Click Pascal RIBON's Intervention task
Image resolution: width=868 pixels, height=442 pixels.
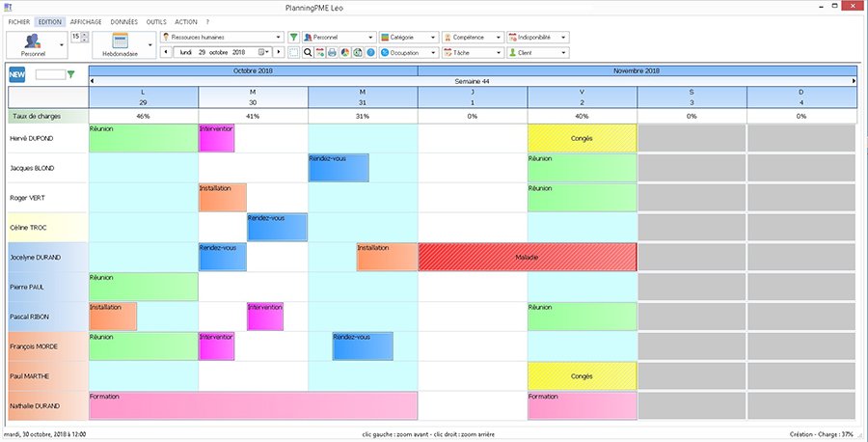[x=265, y=317]
